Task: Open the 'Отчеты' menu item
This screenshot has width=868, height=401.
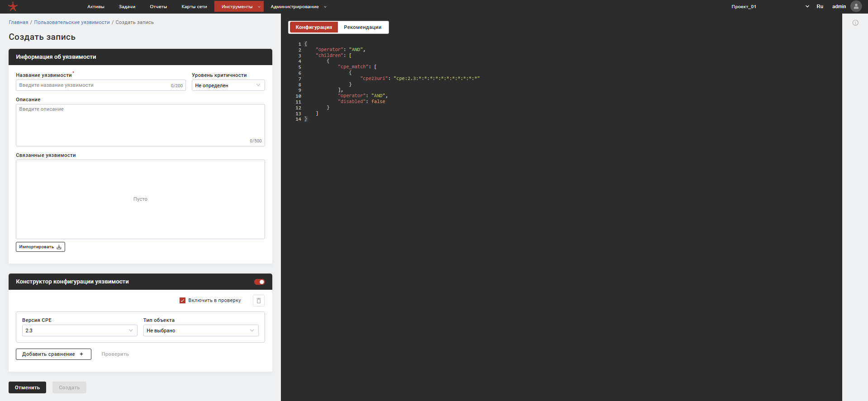Action: [158, 6]
